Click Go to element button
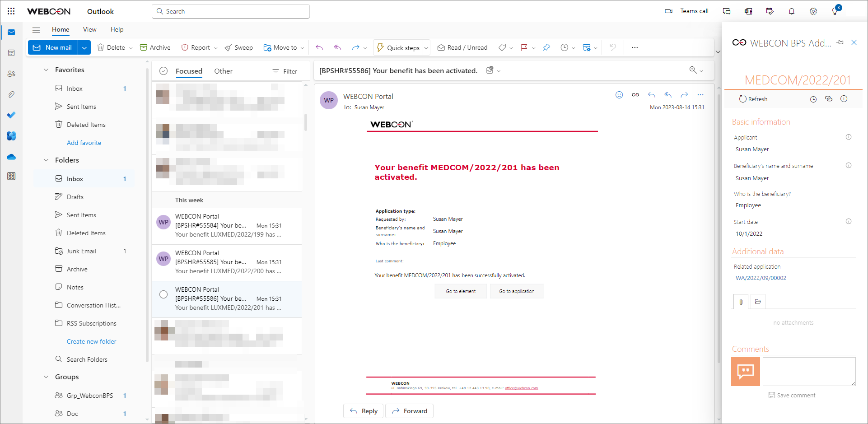Image resolution: width=868 pixels, height=424 pixels. pyautogui.click(x=461, y=291)
